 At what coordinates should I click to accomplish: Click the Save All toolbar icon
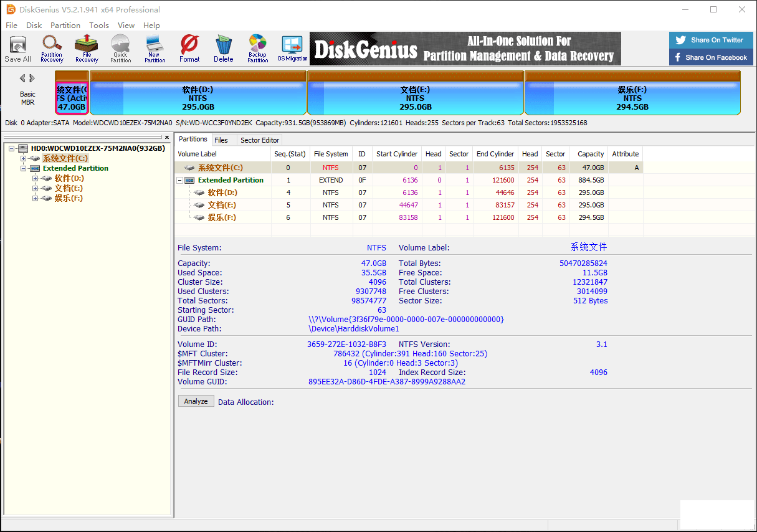pyautogui.click(x=17, y=49)
